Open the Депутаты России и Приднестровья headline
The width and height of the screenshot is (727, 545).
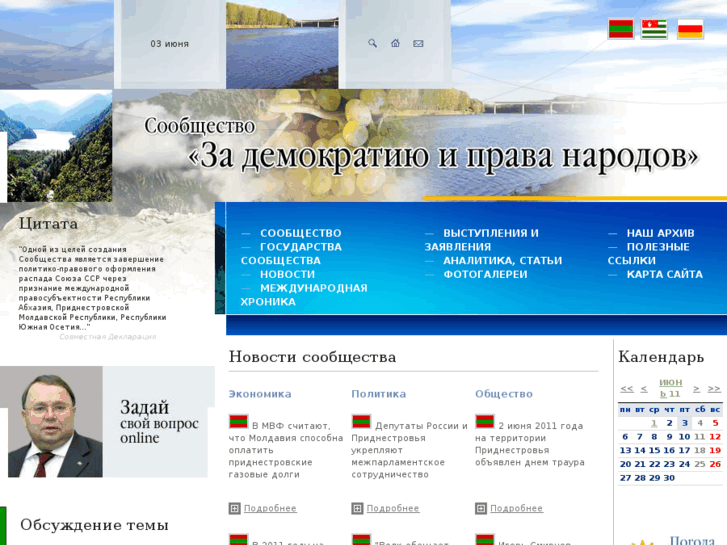(x=409, y=450)
